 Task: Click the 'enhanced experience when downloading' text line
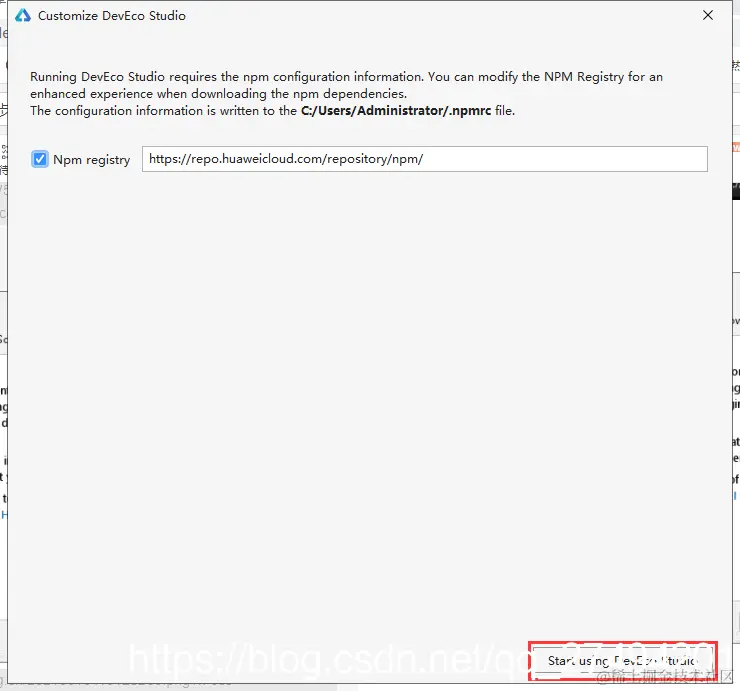click(x=218, y=93)
